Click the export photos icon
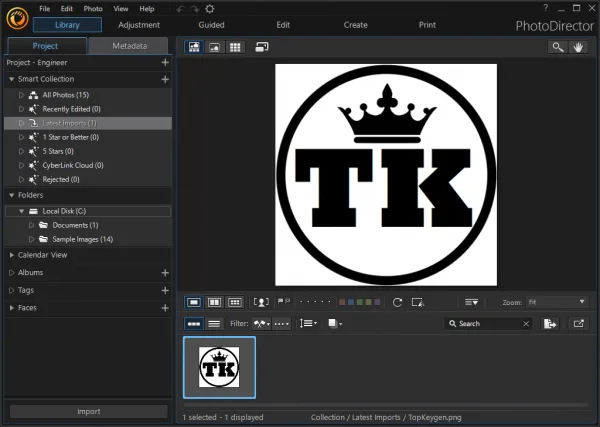This screenshot has height=427, width=600. pos(550,324)
